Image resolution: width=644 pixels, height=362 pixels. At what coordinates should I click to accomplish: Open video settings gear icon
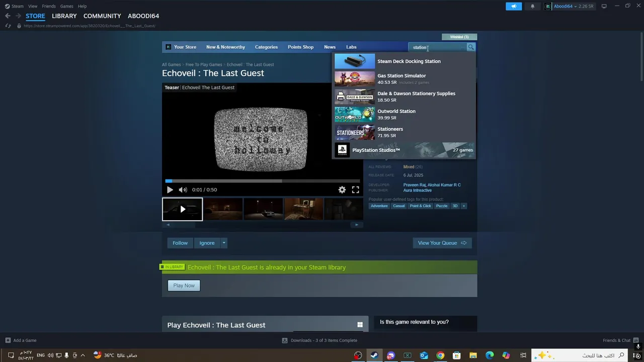pos(342,190)
